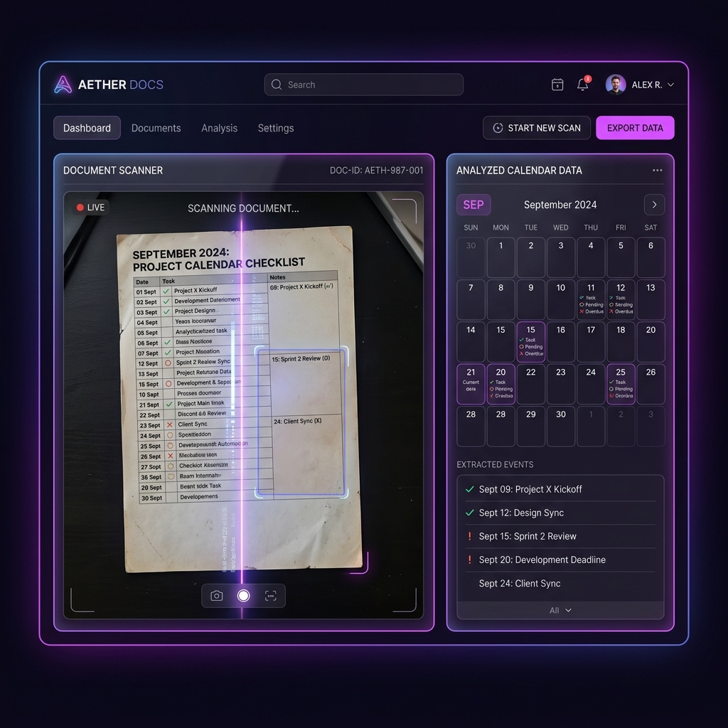This screenshot has width=728, height=728.
Task: Click note '15: Sprint 2 Review (O)' on document
Action: click(x=301, y=359)
